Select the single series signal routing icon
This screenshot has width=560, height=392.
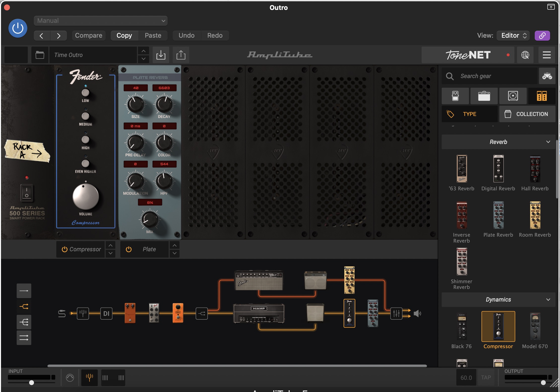[24, 291]
